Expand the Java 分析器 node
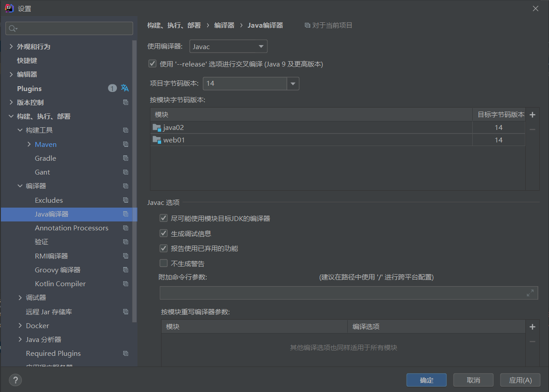Image resolution: width=549 pixels, height=392 pixels. (x=20, y=339)
